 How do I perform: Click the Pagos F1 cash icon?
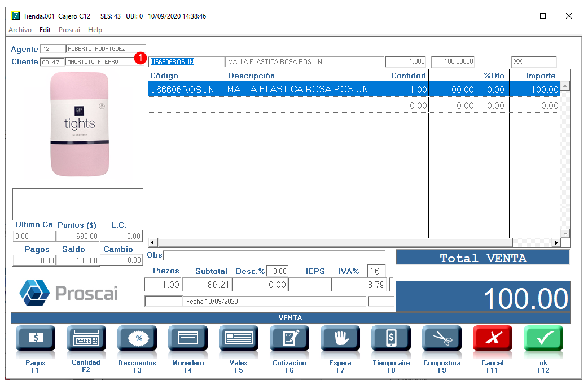click(x=36, y=339)
